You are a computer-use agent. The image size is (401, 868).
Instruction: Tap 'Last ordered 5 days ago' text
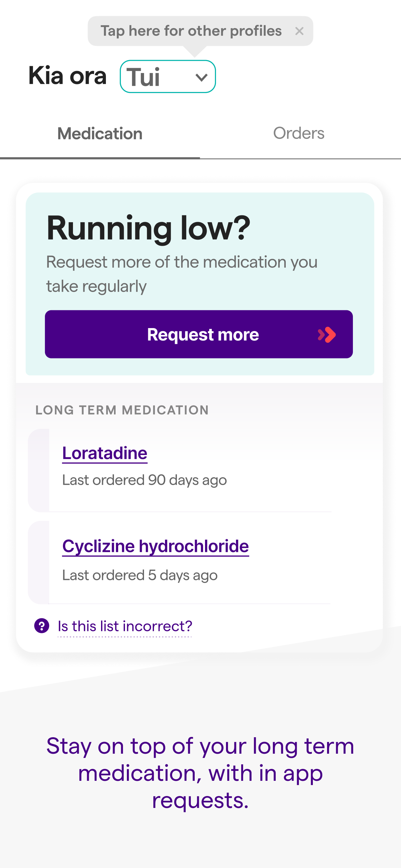[x=140, y=575]
